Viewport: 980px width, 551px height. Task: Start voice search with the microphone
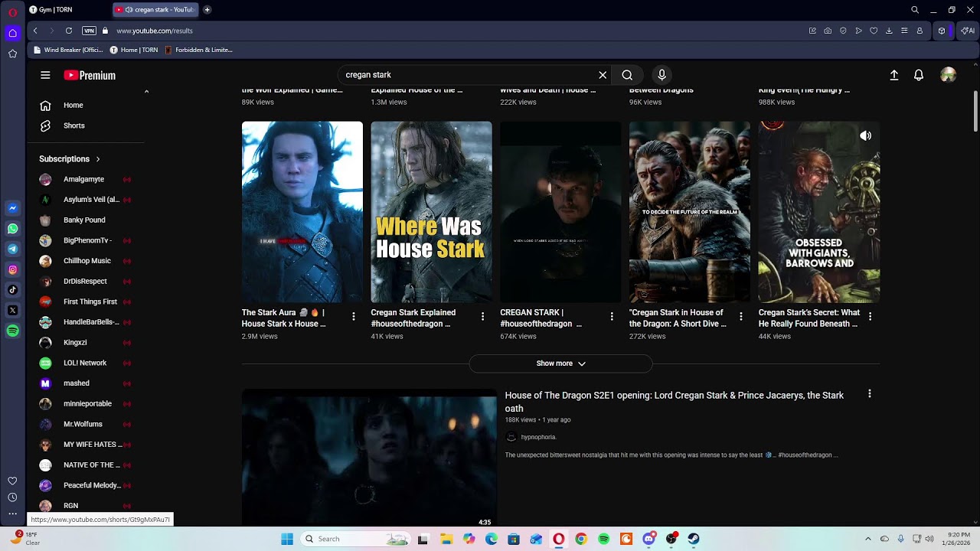[x=662, y=75]
